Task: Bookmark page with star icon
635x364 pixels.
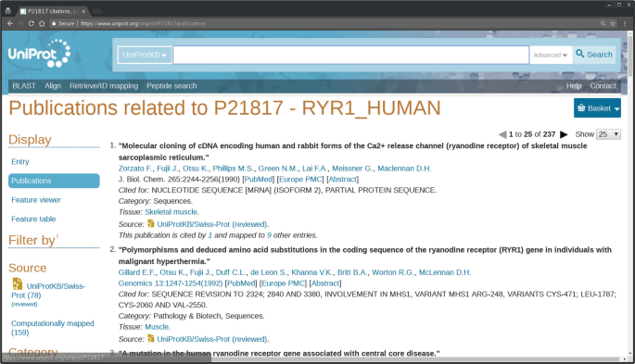Action: click(613, 23)
